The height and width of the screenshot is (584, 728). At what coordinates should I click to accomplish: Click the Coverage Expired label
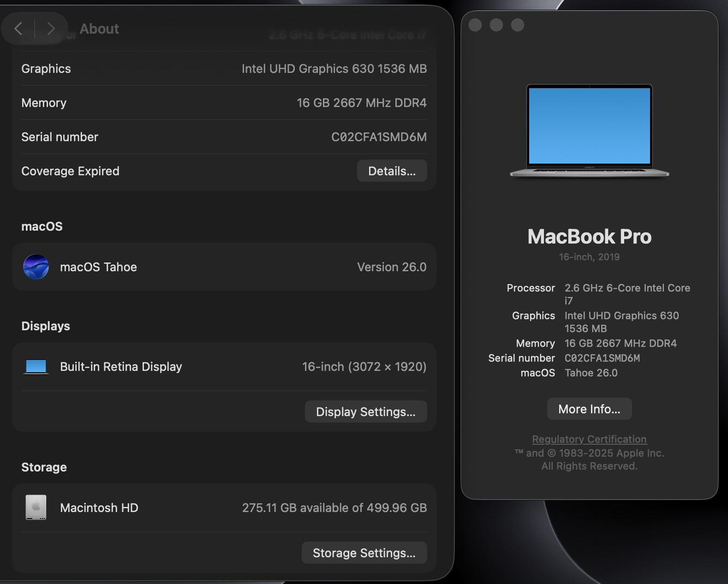70,171
